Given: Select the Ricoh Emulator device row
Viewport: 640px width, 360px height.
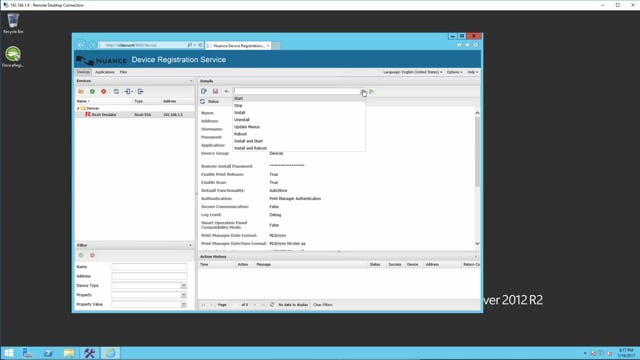Looking at the screenshot, I should click(x=135, y=115).
